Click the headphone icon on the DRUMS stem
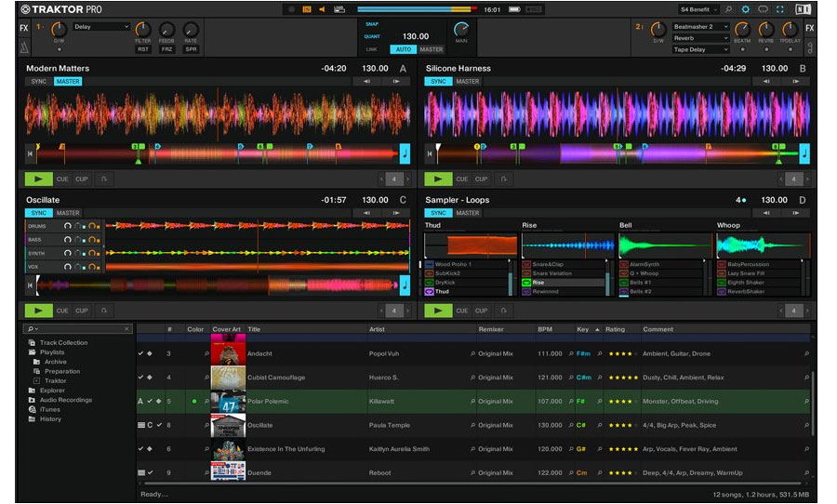The height and width of the screenshot is (504, 837). [67, 226]
